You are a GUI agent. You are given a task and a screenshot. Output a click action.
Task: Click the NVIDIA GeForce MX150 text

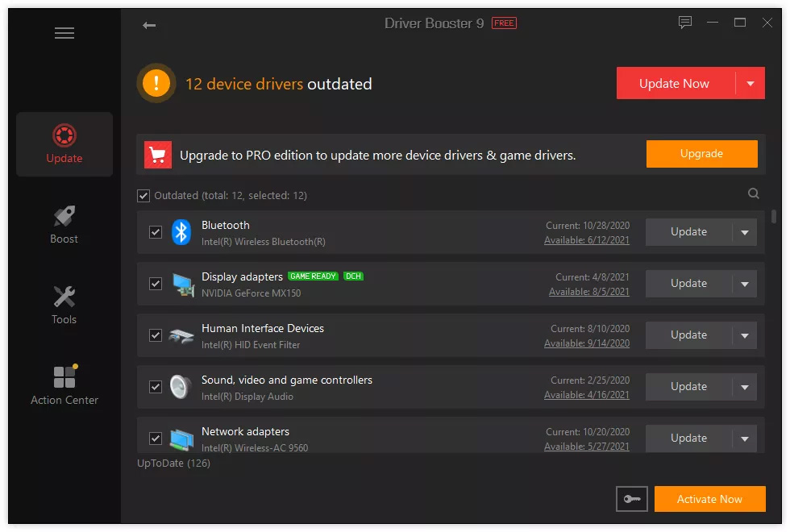pos(251,293)
